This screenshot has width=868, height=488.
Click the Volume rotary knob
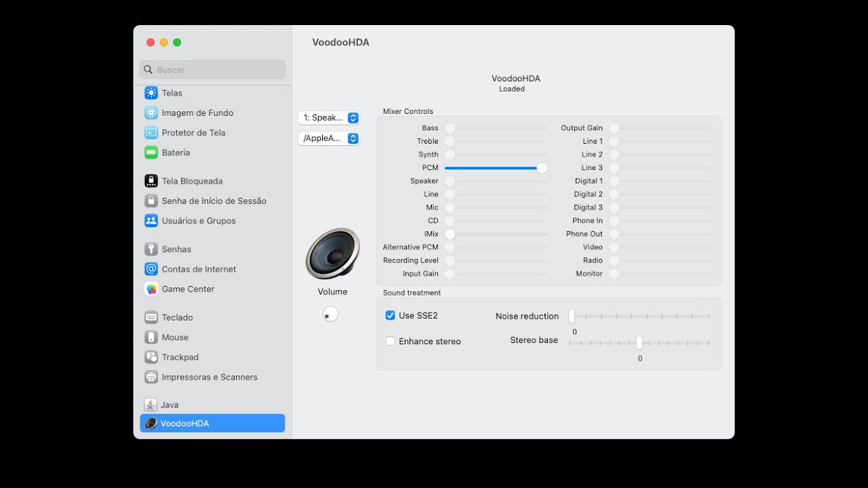click(330, 314)
